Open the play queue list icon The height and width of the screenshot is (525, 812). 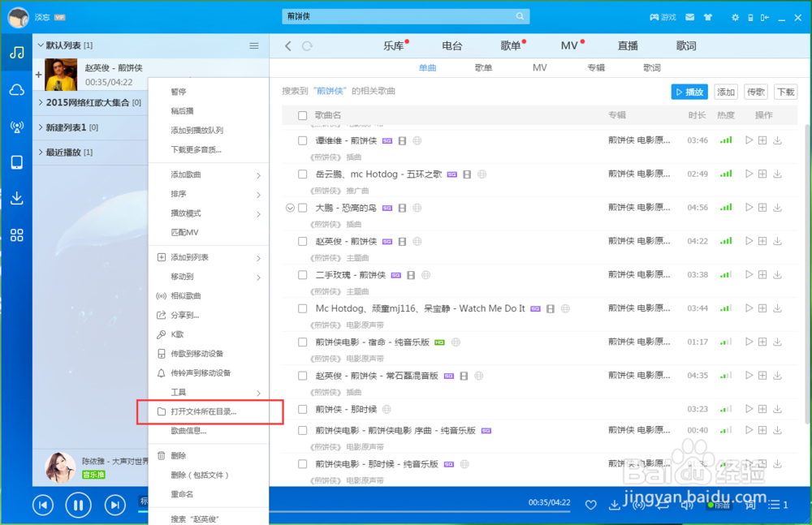click(x=777, y=504)
